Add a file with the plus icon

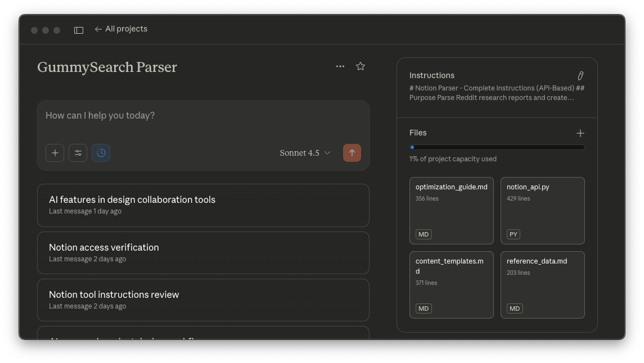click(x=580, y=133)
